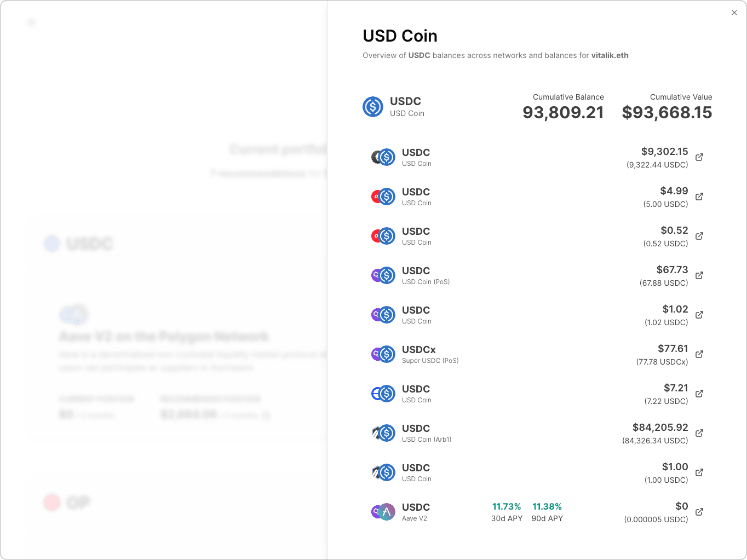
Task: Click the large USDC coin logo in header
Action: point(373,107)
